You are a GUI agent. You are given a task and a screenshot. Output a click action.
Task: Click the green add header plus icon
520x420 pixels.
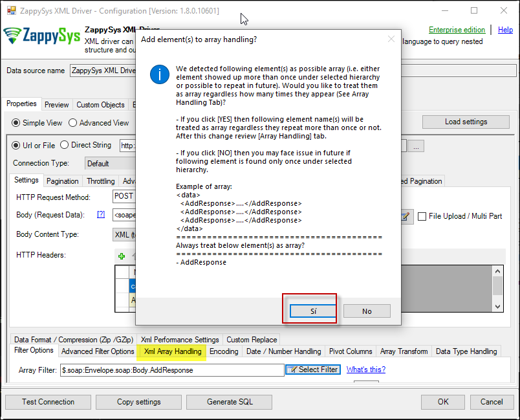(x=122, y=256)
